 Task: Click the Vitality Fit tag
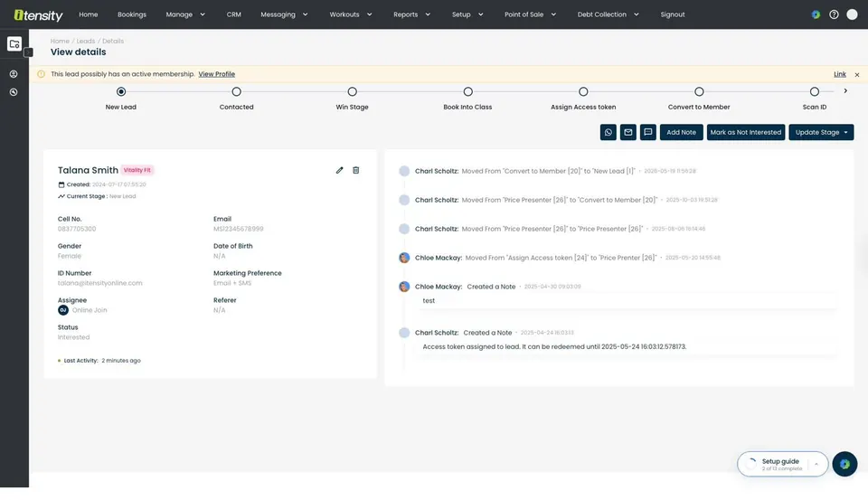click(137, 170)
